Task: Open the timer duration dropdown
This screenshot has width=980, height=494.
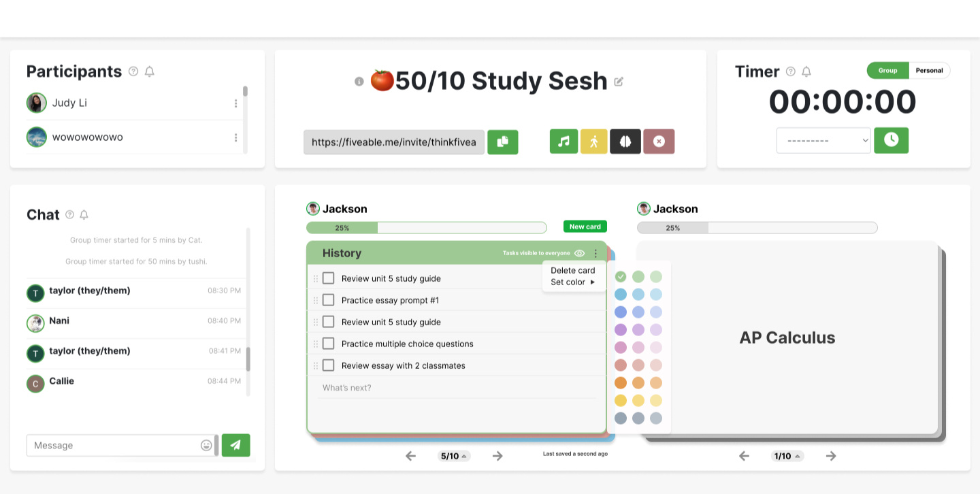Action: pyautogui.click(x=823, y=141)
